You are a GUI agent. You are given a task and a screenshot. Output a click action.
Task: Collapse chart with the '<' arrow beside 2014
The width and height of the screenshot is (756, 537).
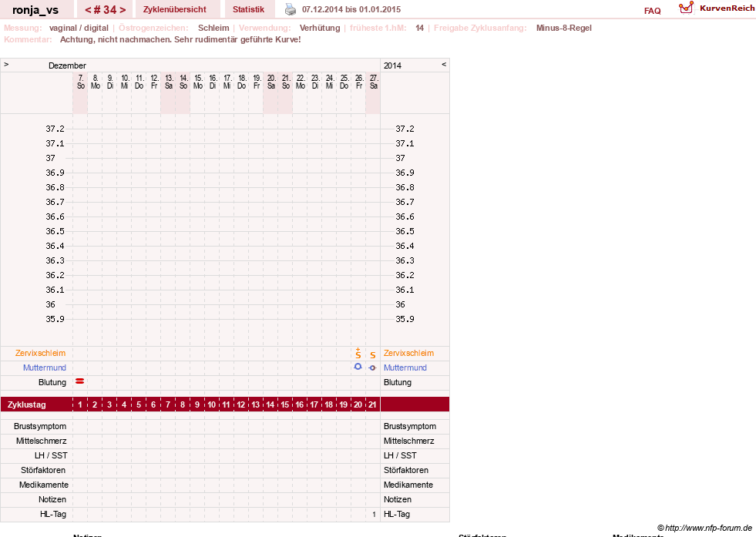click(x=444, y=64)
